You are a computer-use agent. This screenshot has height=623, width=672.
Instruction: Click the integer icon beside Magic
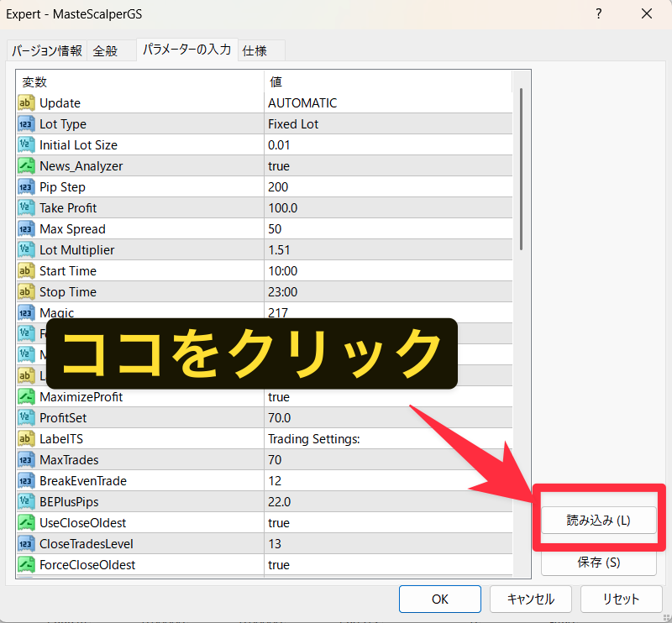click(26, 313)
